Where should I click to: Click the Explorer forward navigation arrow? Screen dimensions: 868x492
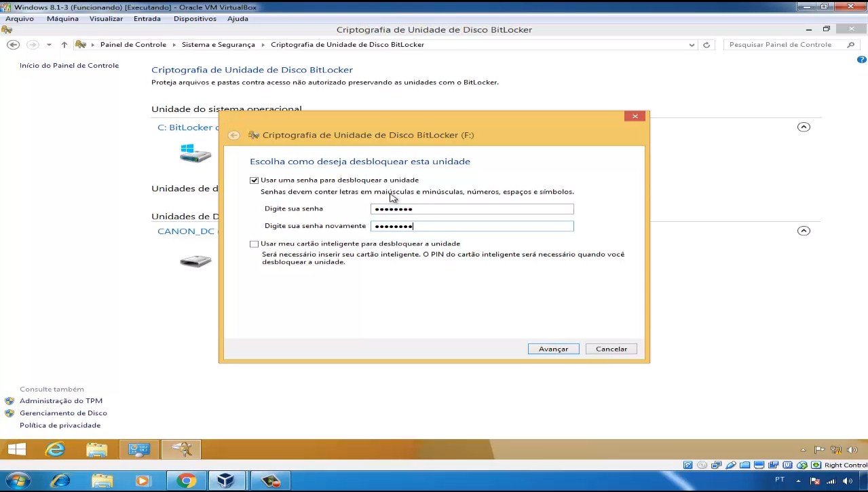point(32,45)
